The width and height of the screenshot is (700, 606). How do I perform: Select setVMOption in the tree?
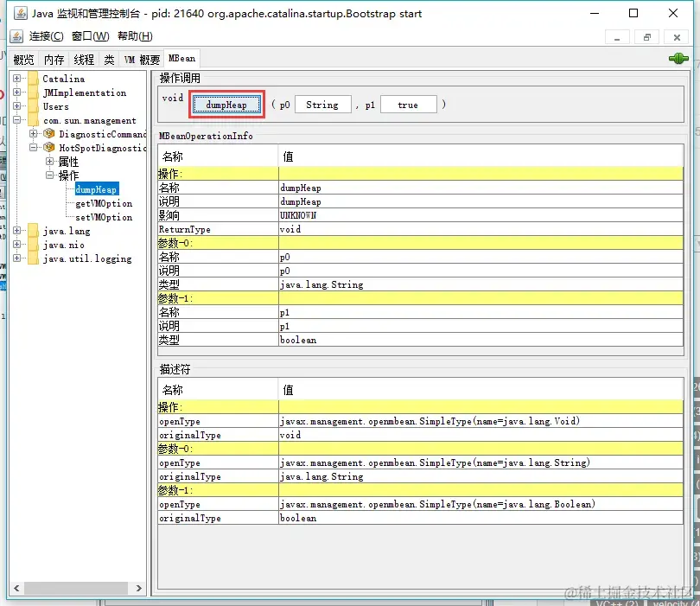(104, 217)
